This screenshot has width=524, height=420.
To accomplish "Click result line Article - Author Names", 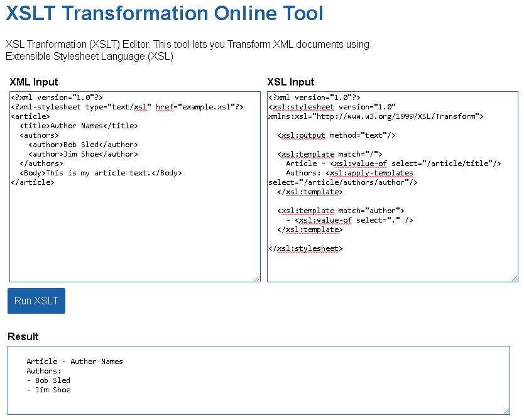I will pyautogui.click(x=75, y=362).
